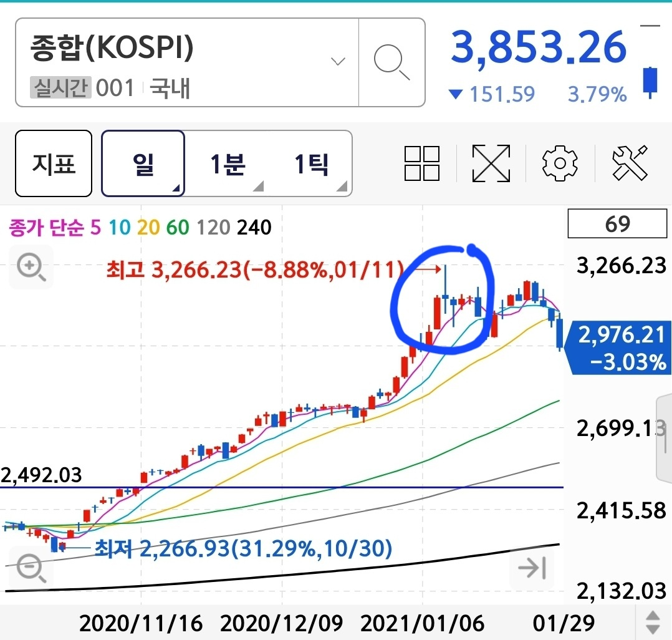
Task: Pull the side panel handle at right edge
Action: [665, 439]
